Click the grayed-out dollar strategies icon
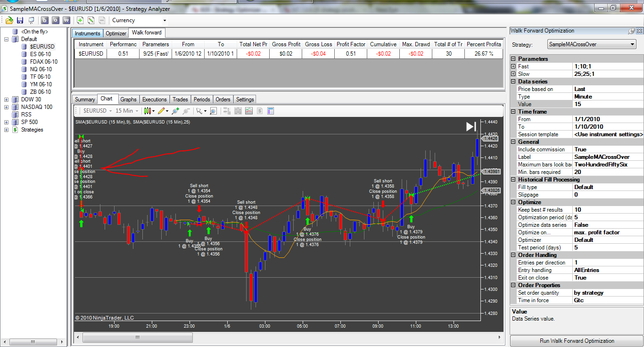The width and height of the screenshot is (644, 347). (259, 111)
